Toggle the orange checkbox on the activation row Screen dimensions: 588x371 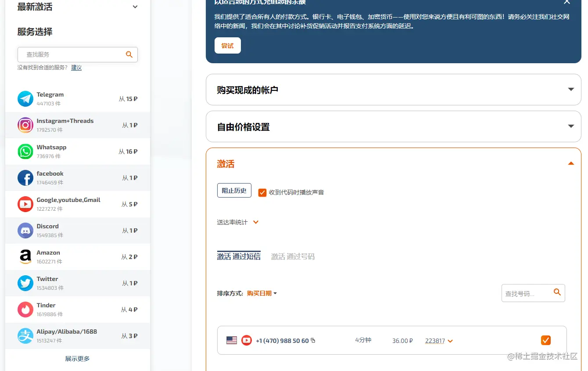(x=545, y=340)
